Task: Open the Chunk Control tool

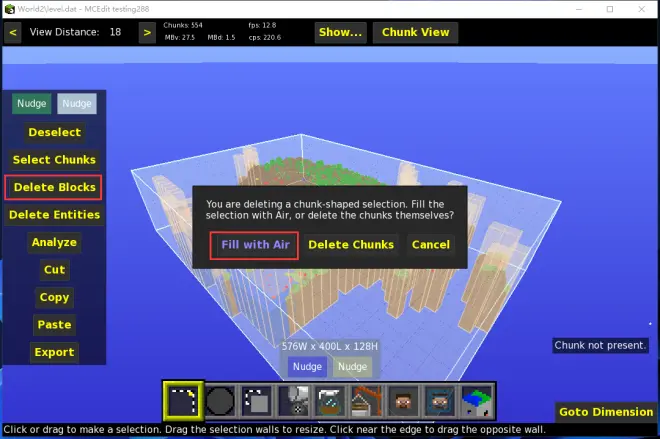Action: coord(476,401)
